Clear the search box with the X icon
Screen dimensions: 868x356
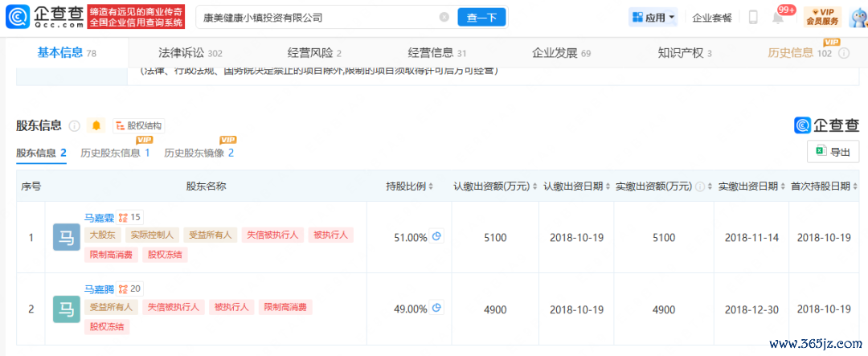click(x=444, y=17)
